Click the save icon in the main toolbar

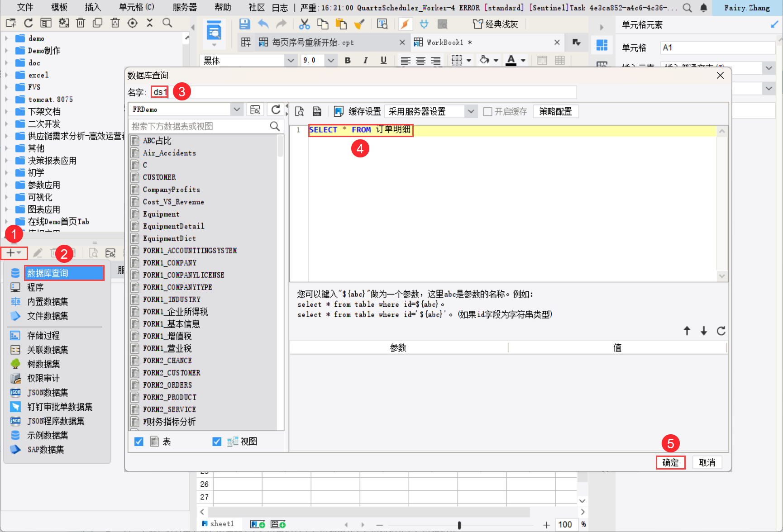pos(244,24)
